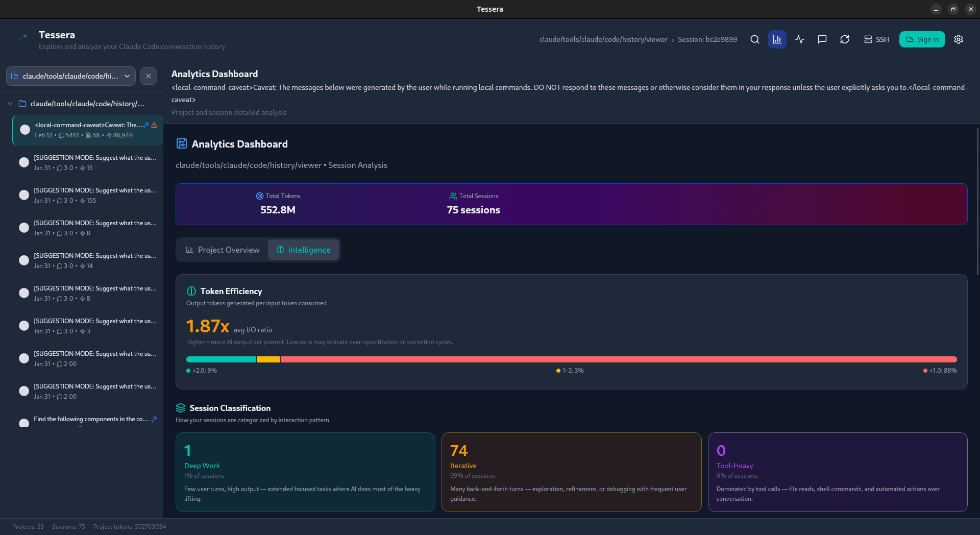Screen dimensions: 980x535
Task: Click 'Session: bc2e9899' breadcrumb
Action: [707, 39]
